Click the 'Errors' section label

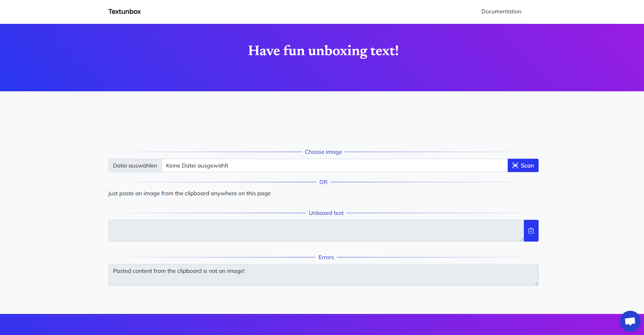coord(326,257)
